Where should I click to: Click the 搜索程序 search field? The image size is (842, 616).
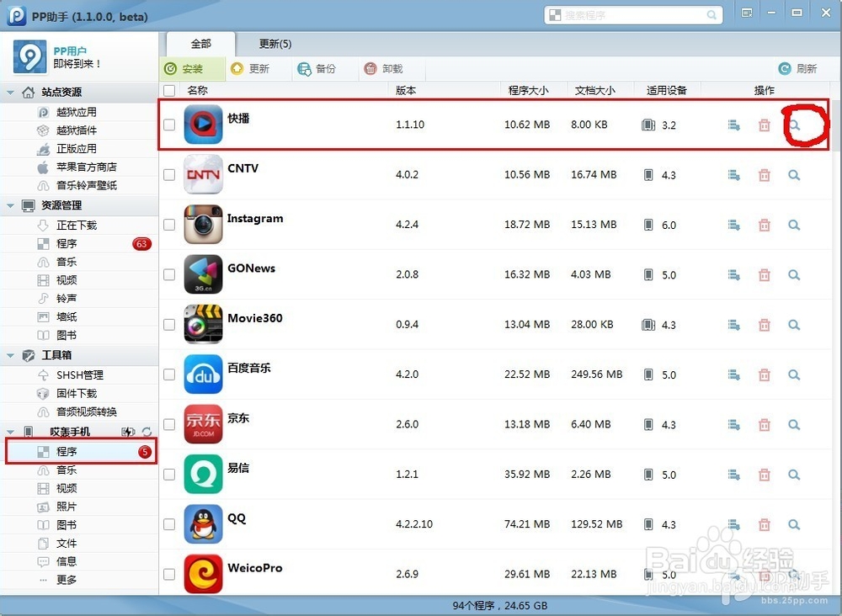(631, 15)
